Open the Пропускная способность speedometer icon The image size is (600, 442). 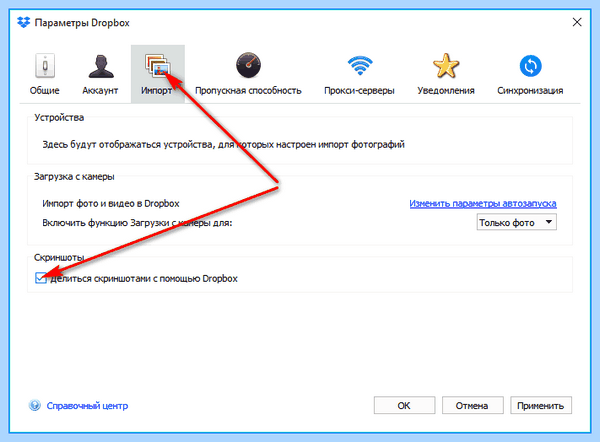tap(248, 65)
